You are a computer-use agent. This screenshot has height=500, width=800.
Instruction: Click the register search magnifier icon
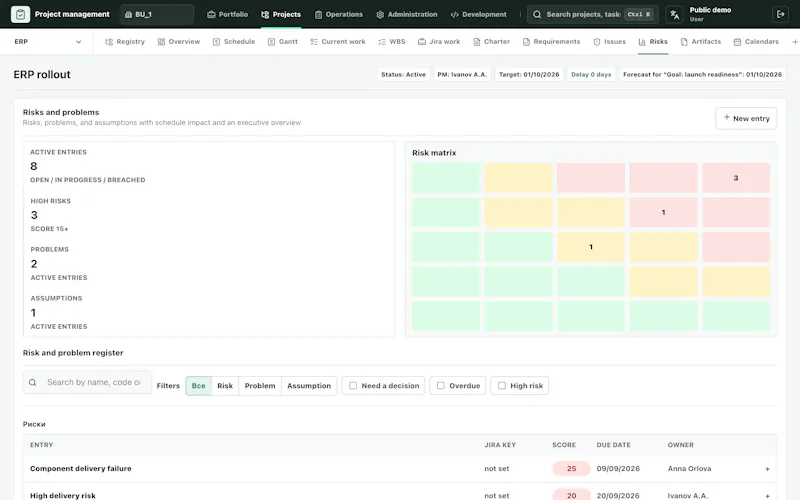33,382
